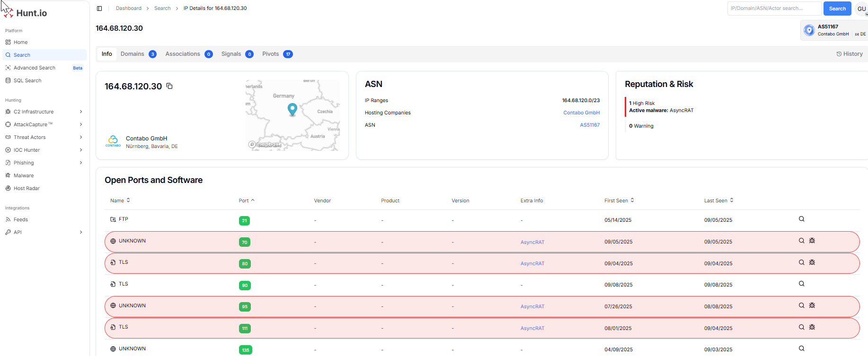
Task: Open search icon for port 135 row
Action: pos(802,348)
